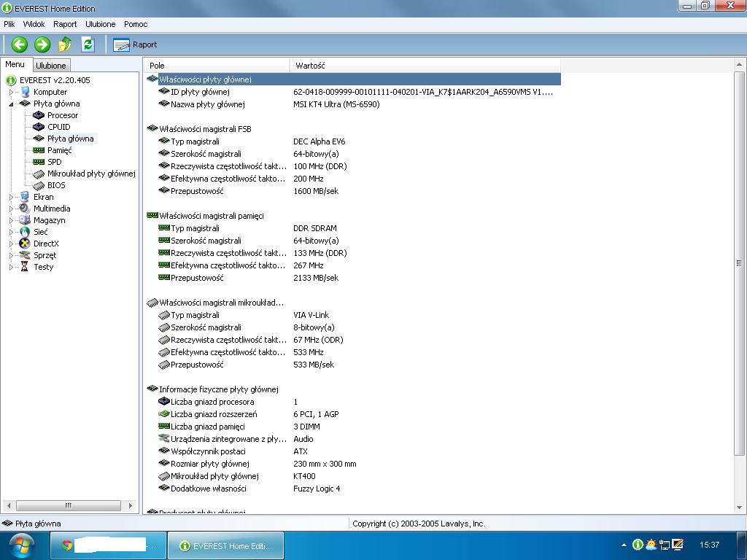Open the Pomoc menu
Screen dimensions: 747x560
click(136, 24)
